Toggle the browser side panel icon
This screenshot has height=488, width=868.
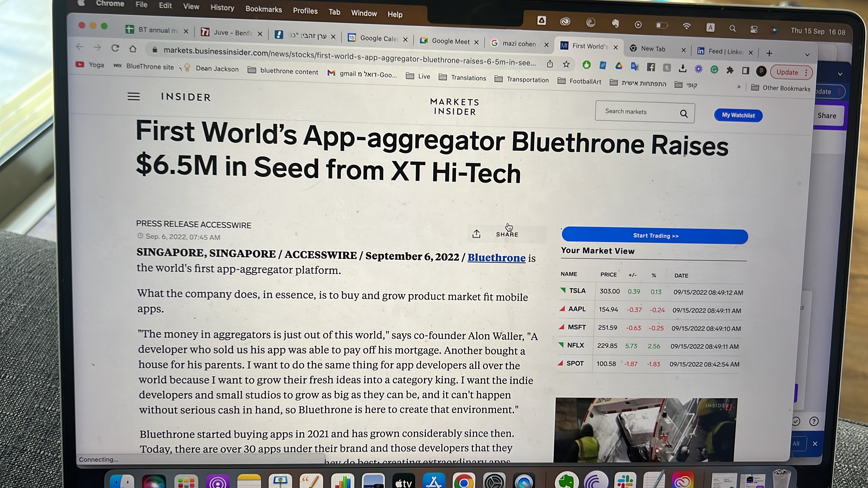pos(745,71)
